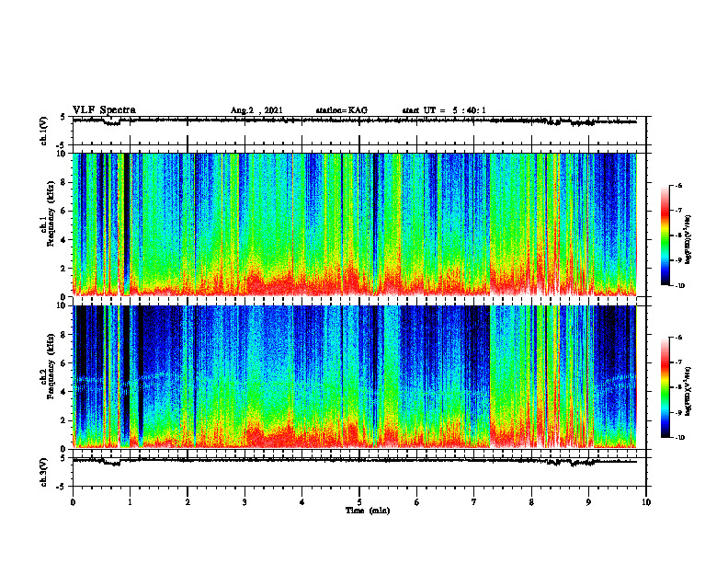This screenshot has width=728, height=563.
Task: Click the time axis tick label '5'
Action: tap(359, 502)
